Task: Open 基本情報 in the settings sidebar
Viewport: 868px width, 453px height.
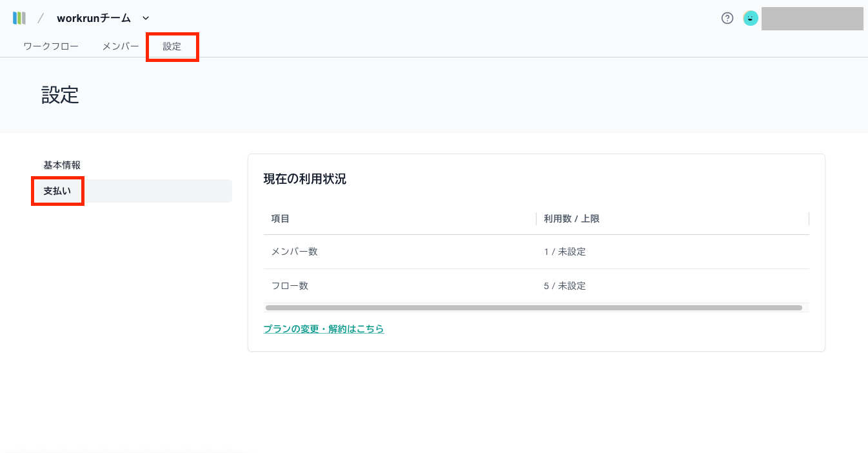Action: (x=62, y=165)
